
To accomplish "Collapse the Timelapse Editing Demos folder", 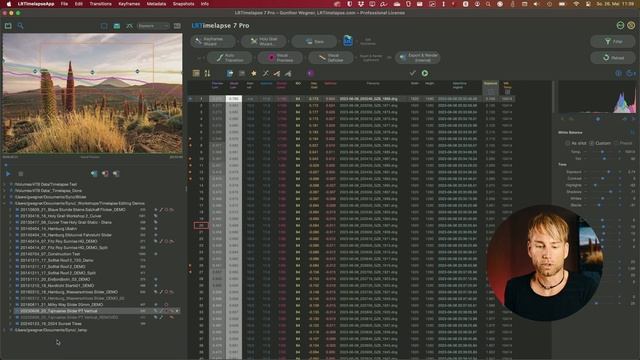I will [x=5, y=203].
